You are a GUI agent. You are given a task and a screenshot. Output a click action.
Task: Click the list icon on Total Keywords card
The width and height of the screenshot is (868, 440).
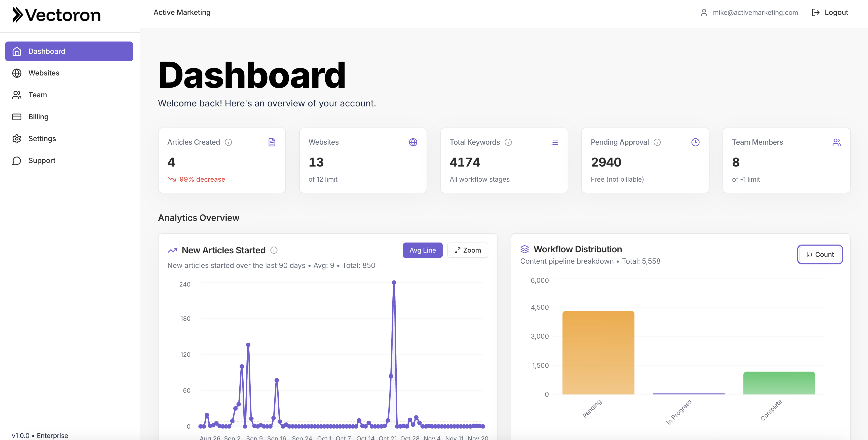[554, 142]
